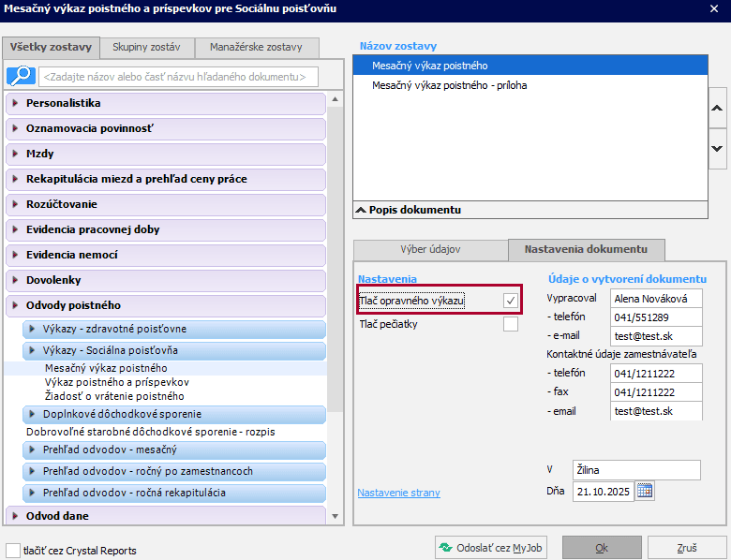The height and width of the screenshot is (560, 731).
Task: Expand the Personalistika category
Action: [x=17, y=103]
